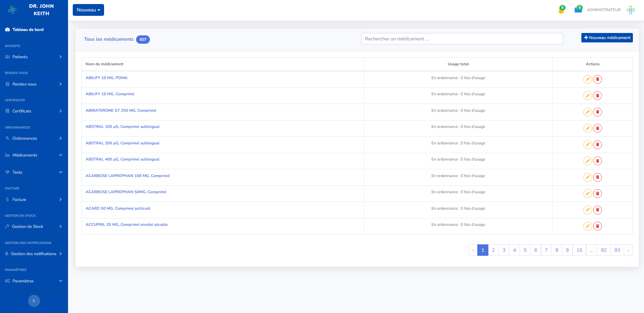Click the notification bell icon
644x313 pixels.
pyautogui.click(x=561, y=10)
